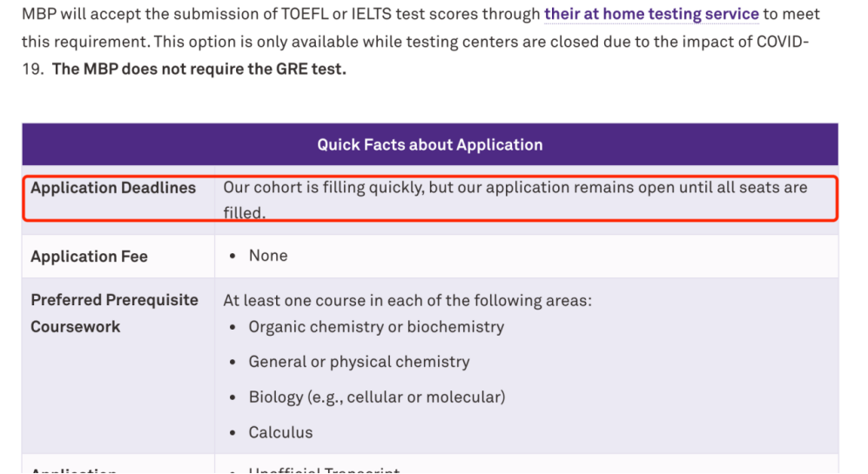Click the bold "MBP does not require the GRE" sentence
Screen dimensions: 868x474
tap(198, 69)
